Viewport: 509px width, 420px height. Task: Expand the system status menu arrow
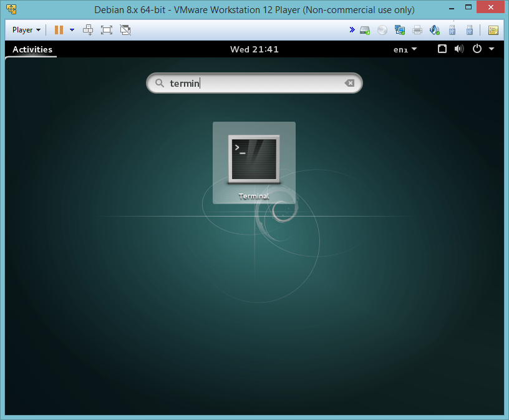(x=491, y=49)
